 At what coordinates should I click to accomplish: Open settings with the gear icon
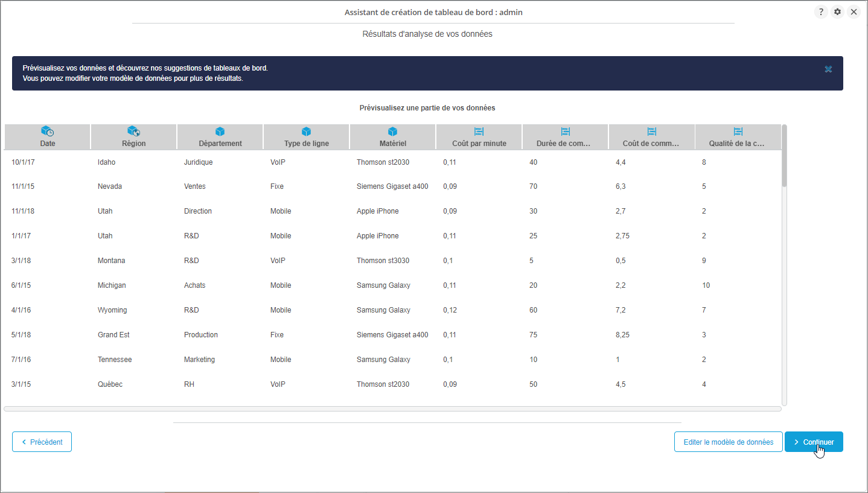837,12
